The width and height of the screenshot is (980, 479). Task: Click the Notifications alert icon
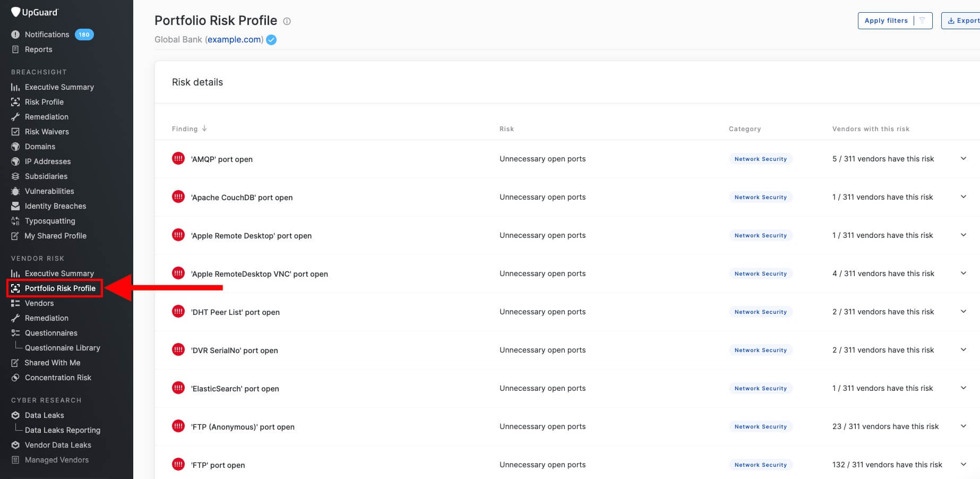[x=15, y=35]
